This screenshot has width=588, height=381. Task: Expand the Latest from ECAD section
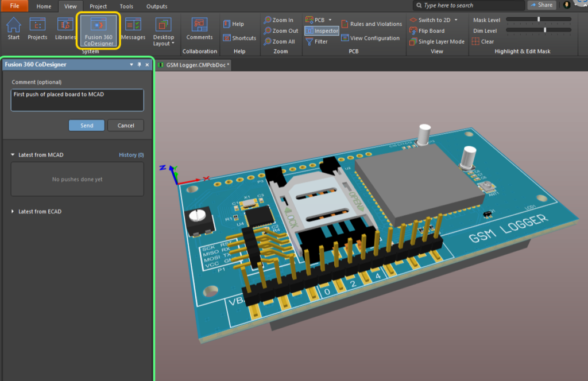(x=39, y=212)
